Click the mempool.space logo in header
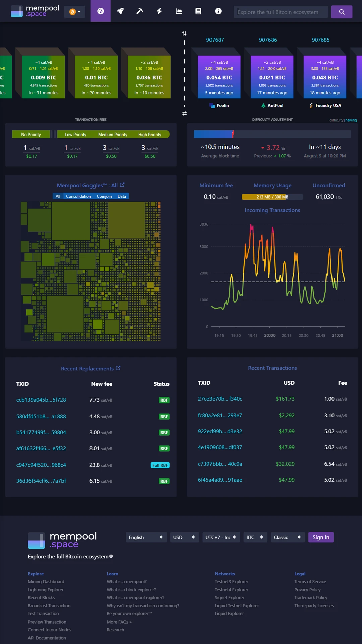362x644 pixels. click(x=35, y=11)
